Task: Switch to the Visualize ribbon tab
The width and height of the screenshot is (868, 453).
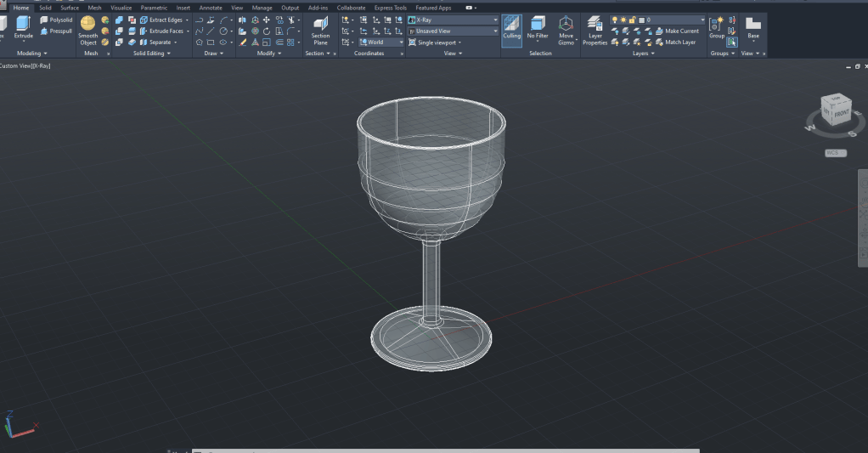Action: [x=121, y=8]
